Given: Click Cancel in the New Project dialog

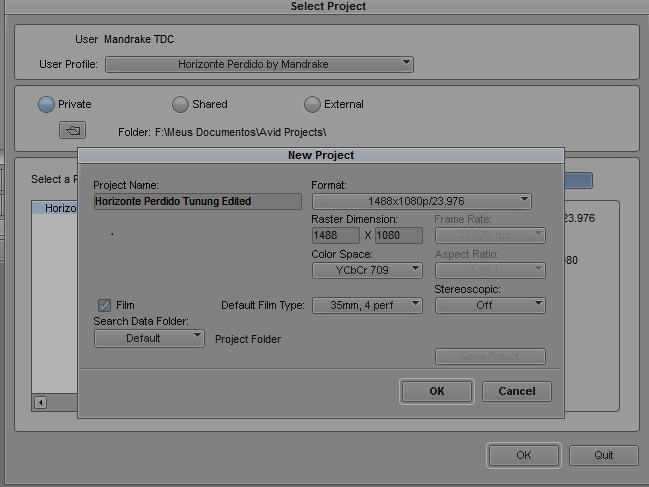Looking at the screenshot, I should 517,391.
